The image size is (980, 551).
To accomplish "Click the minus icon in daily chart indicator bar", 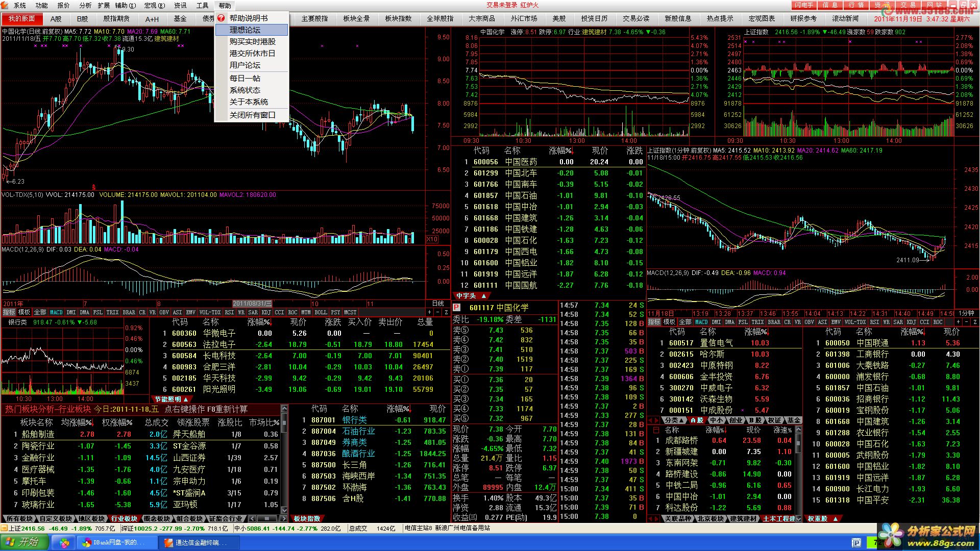I will click(437, 312).
